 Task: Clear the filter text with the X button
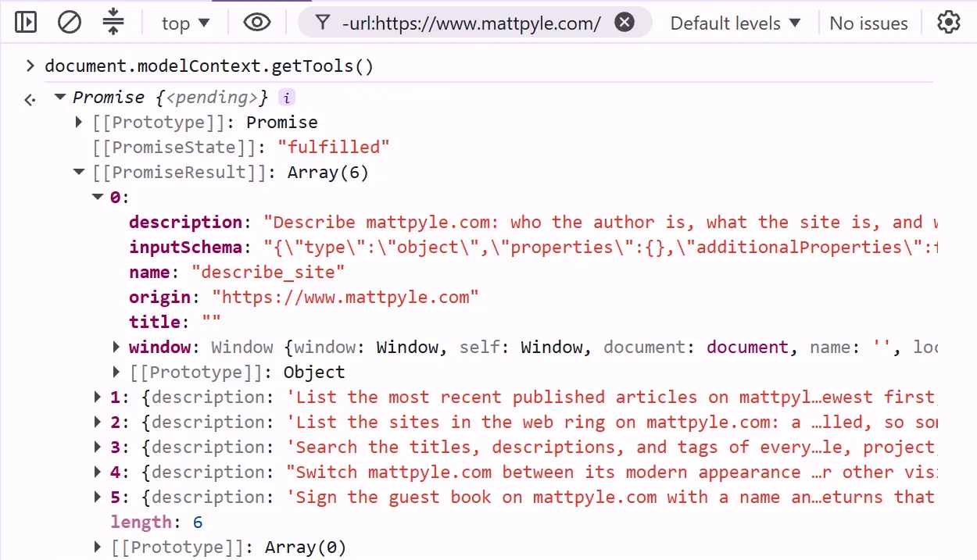coord(624,23)
